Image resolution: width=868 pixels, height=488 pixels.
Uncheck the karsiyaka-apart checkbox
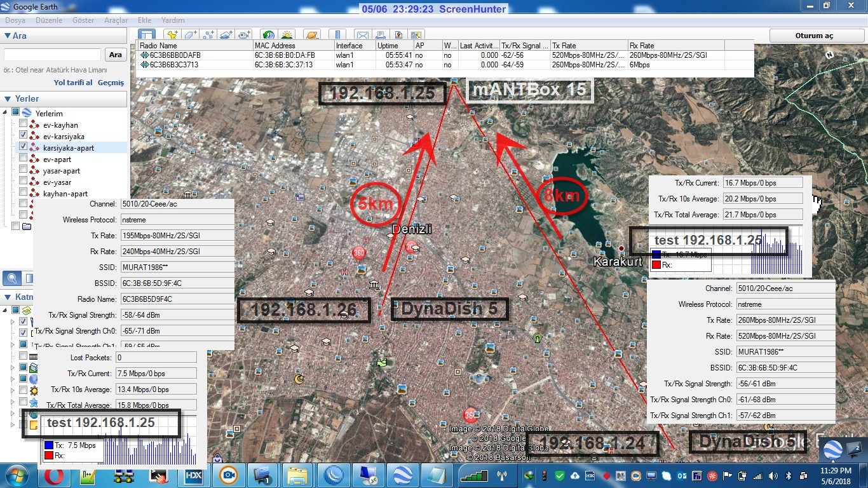24,147
